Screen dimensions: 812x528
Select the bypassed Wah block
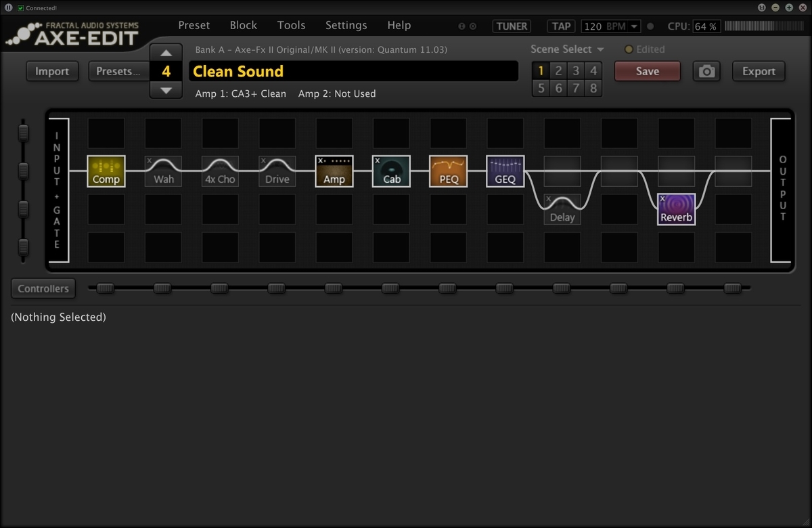163,171
